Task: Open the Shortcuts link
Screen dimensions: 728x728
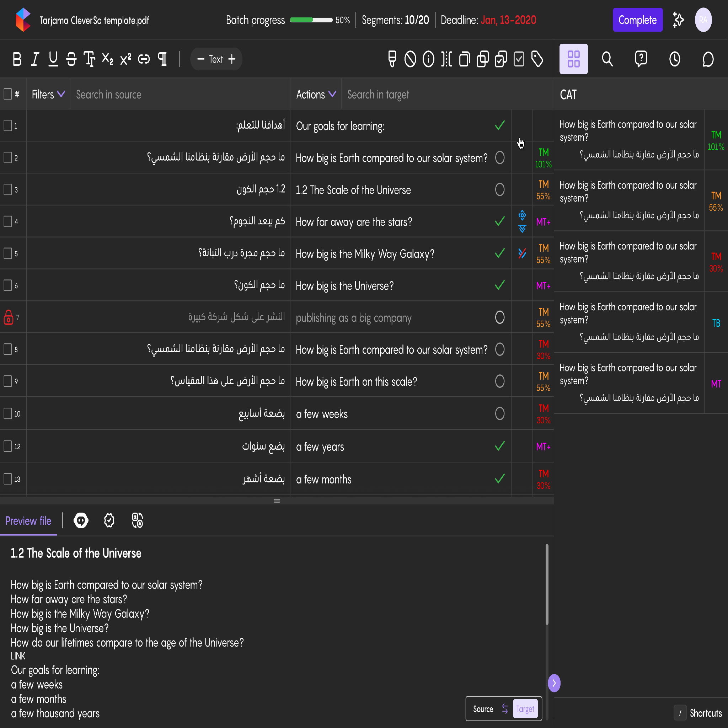Action: pos(706,713)
